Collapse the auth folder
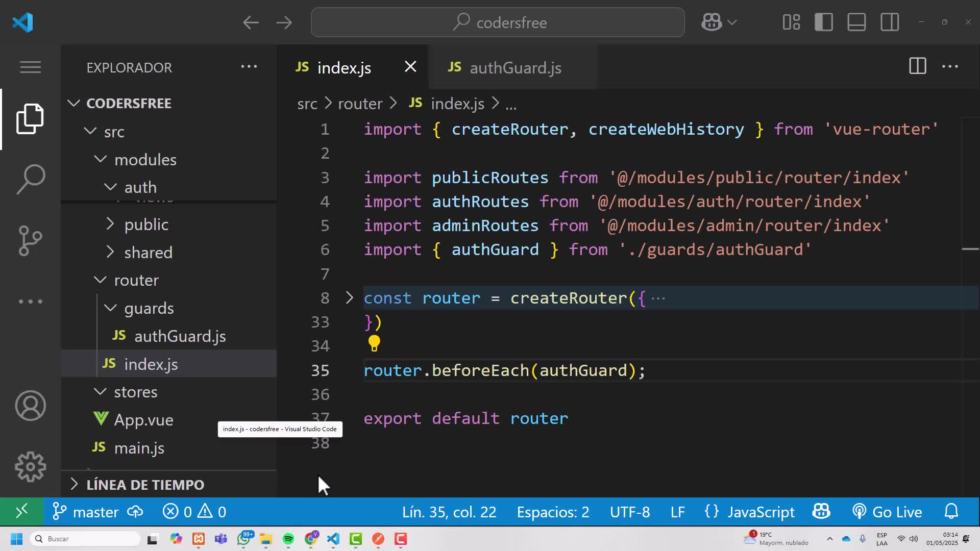Screen dimensions: 980x551 110,187
